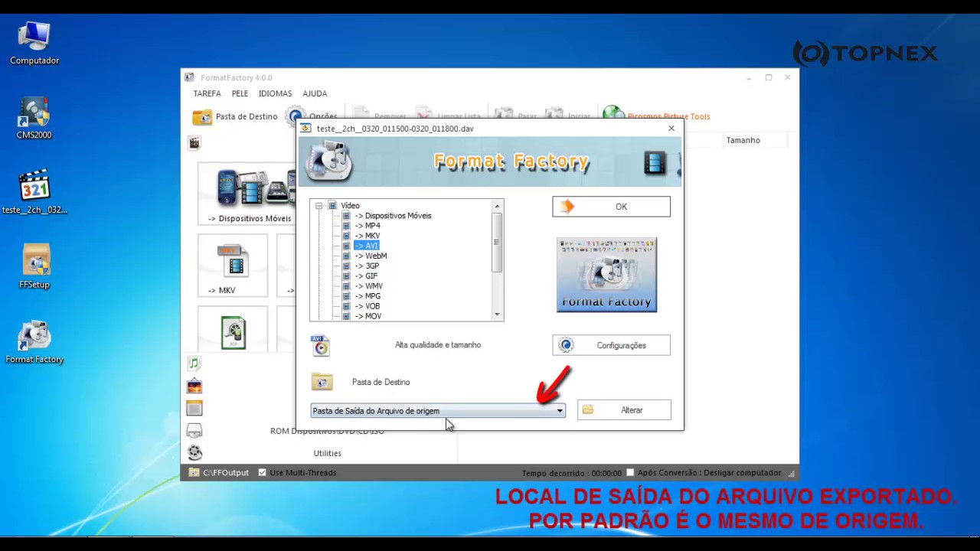
Task: Open the audio category music note icon
Action: point(194,364)
